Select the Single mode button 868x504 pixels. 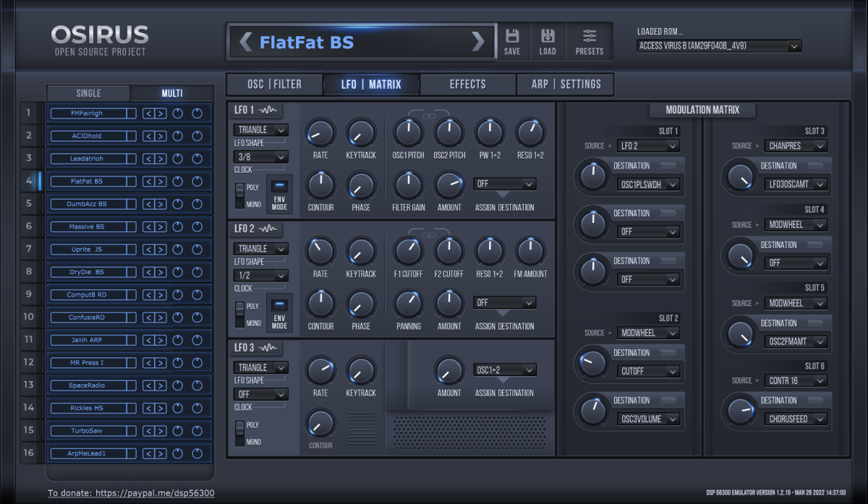[x=89, y=93]
